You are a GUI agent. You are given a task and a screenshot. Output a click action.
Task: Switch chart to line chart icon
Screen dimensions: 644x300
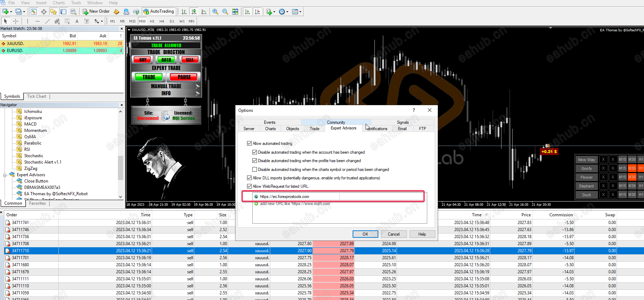pos(204,12)
